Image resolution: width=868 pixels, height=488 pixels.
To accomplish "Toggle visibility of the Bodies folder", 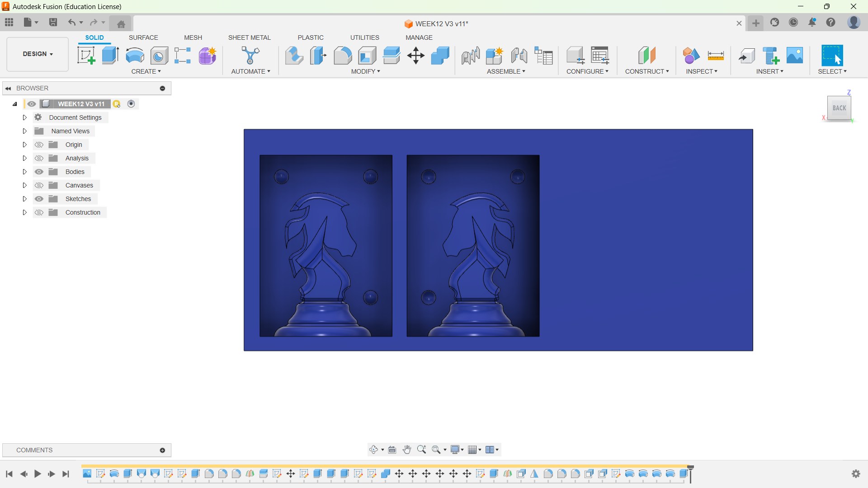I will (39, 172).
